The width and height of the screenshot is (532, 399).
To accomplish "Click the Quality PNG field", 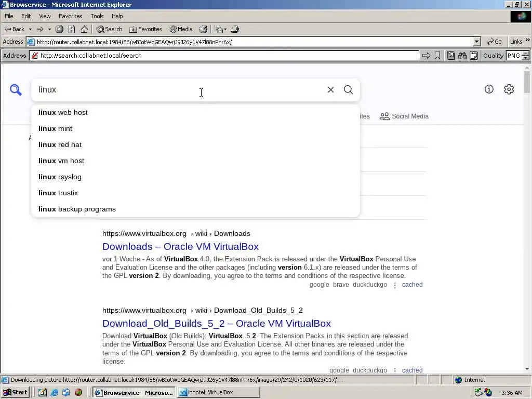I will [x=514, y=56].
